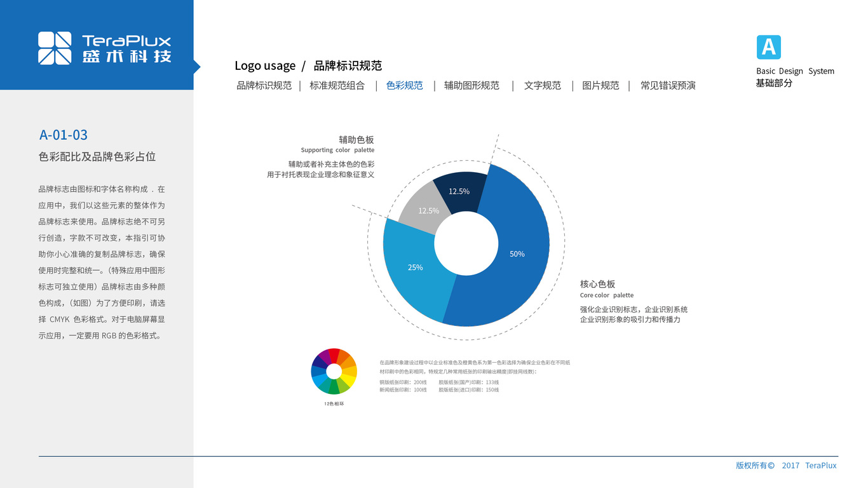868x488 pixels.
Task: Click the 12色相环 caption
Action: (x=334, y=404)
